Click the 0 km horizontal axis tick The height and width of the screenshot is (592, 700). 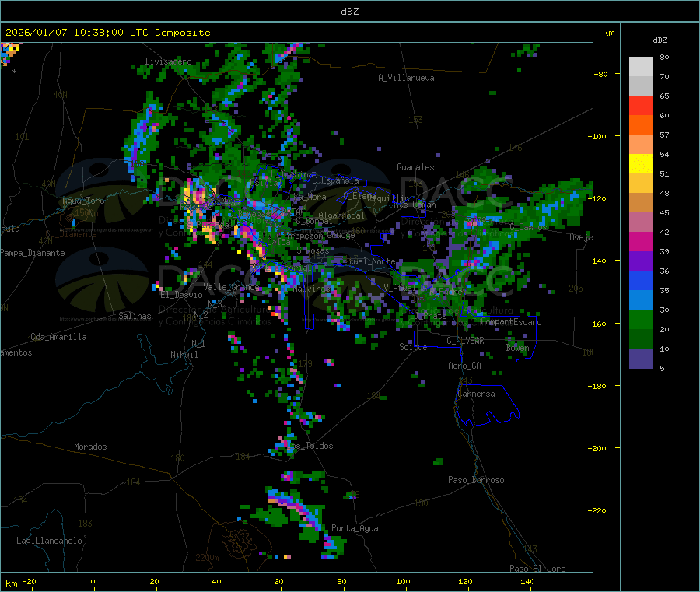93,581
